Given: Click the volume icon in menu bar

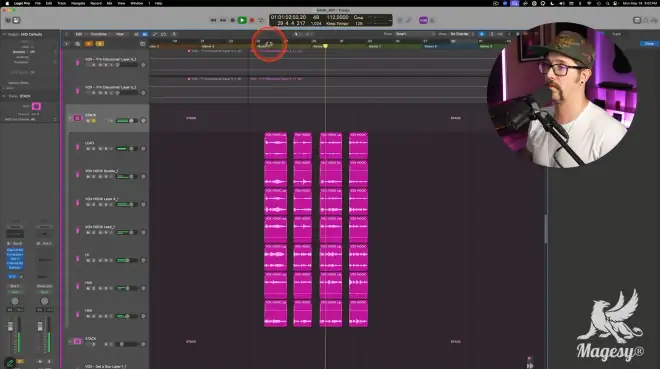Looking at the screenshot, I should (562, 3).
